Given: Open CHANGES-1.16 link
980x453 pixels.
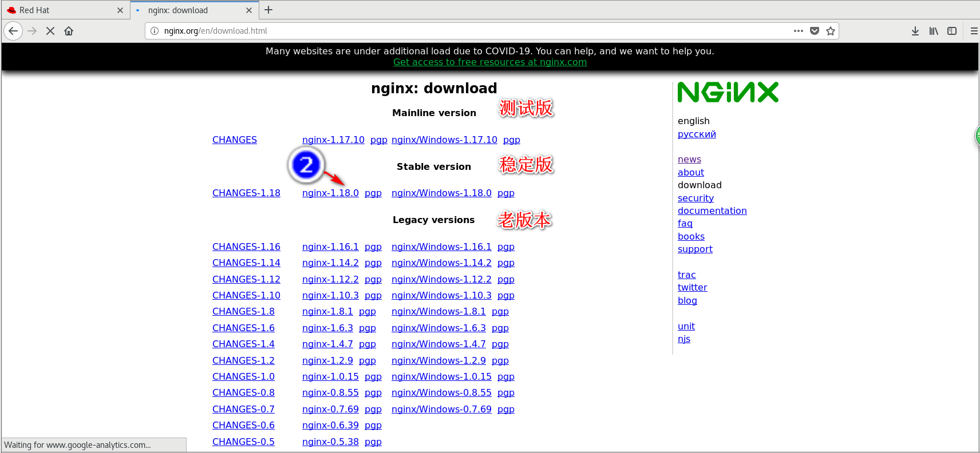Looking at the screenshot, I should [x=246, y=247].
